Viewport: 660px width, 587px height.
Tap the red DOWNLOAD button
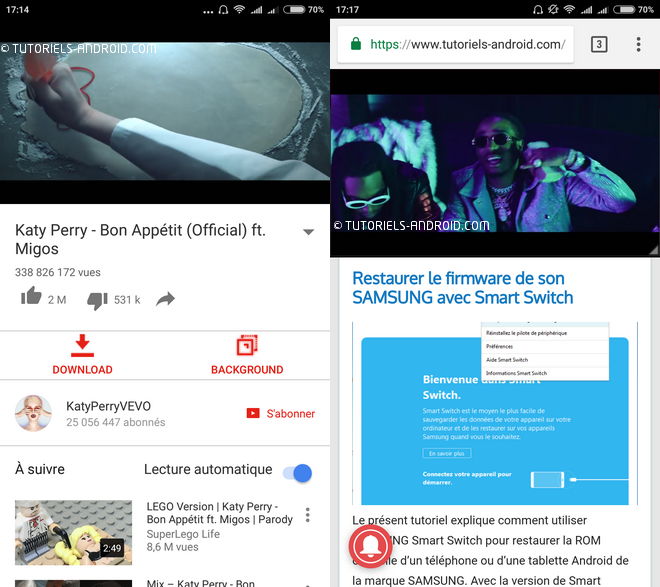[x=82, y=355]
